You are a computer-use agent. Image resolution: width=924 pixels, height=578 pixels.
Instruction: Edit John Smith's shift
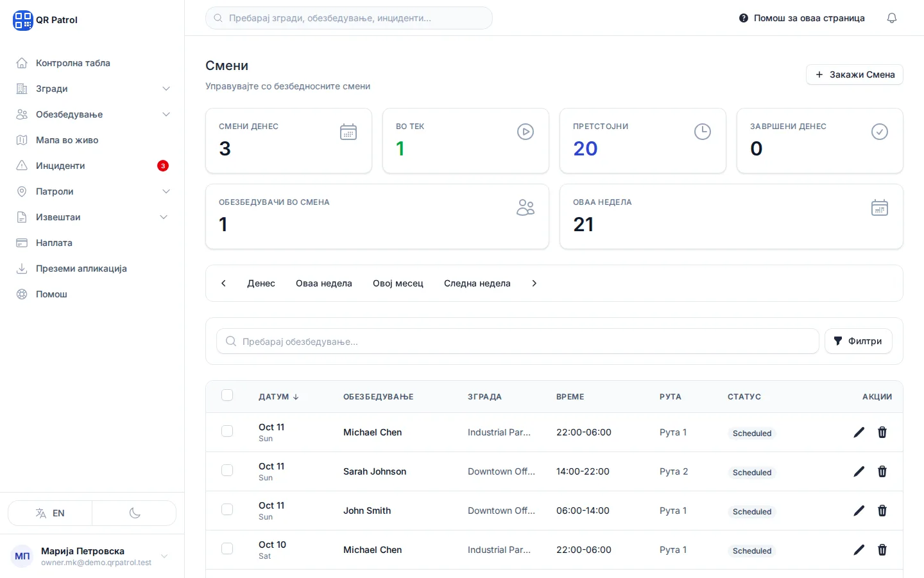(859, 511)
